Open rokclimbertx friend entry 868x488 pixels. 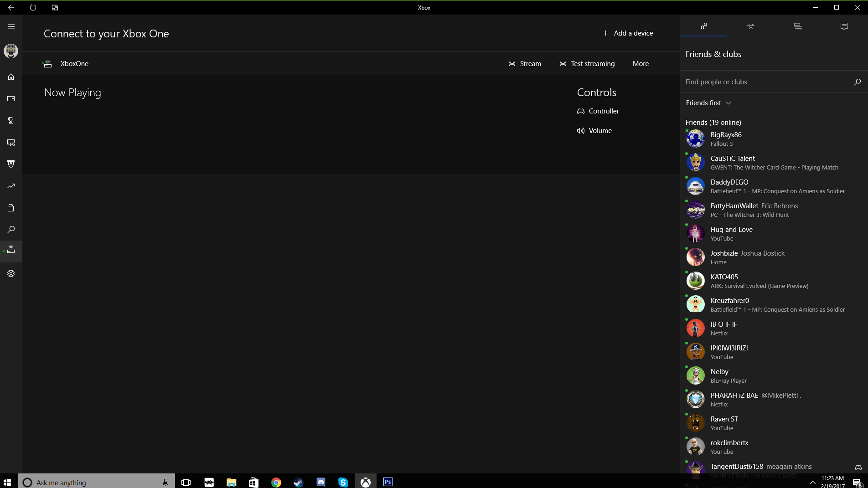[774, 447]
